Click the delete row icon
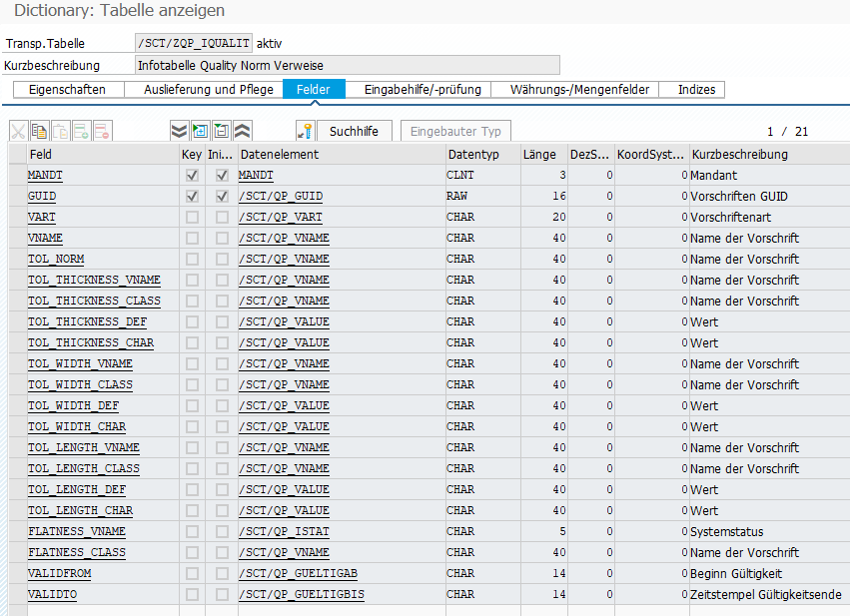 click(103, 131)
